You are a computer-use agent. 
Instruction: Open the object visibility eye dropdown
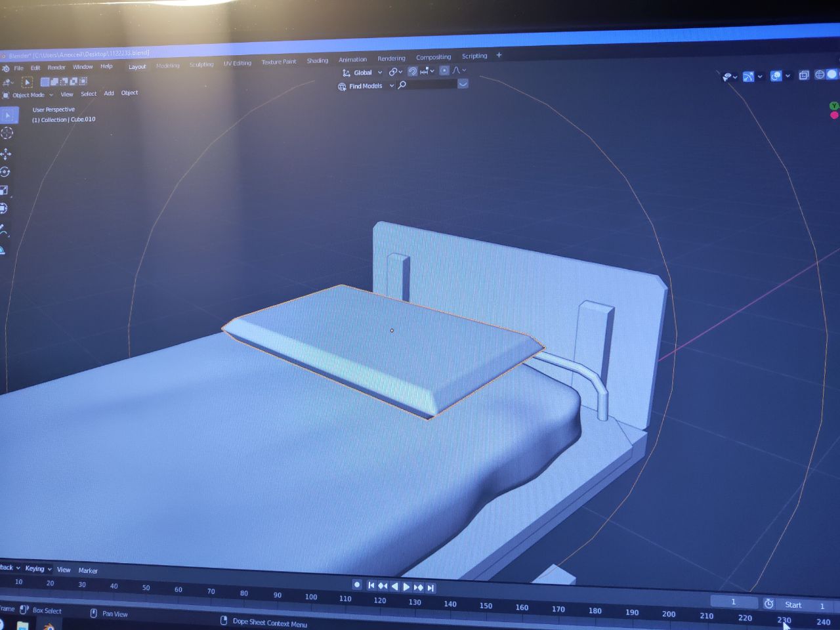[x=730, y=77]
